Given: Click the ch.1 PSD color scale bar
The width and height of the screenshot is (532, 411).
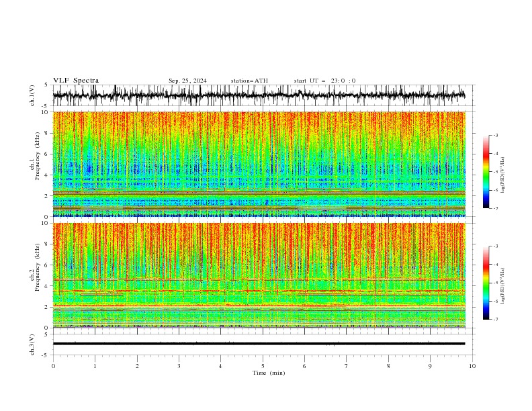Looking at the screenshot, I should click(486, 172).
